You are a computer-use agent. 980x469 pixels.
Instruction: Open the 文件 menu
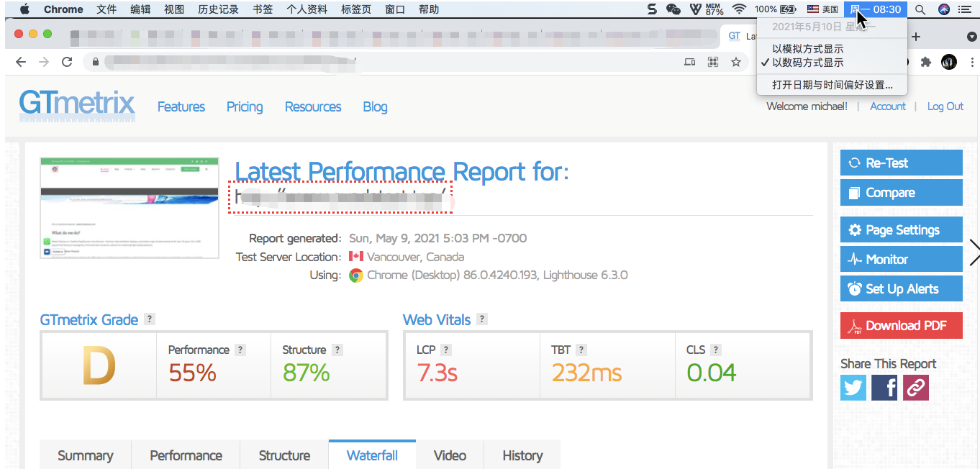106,9
